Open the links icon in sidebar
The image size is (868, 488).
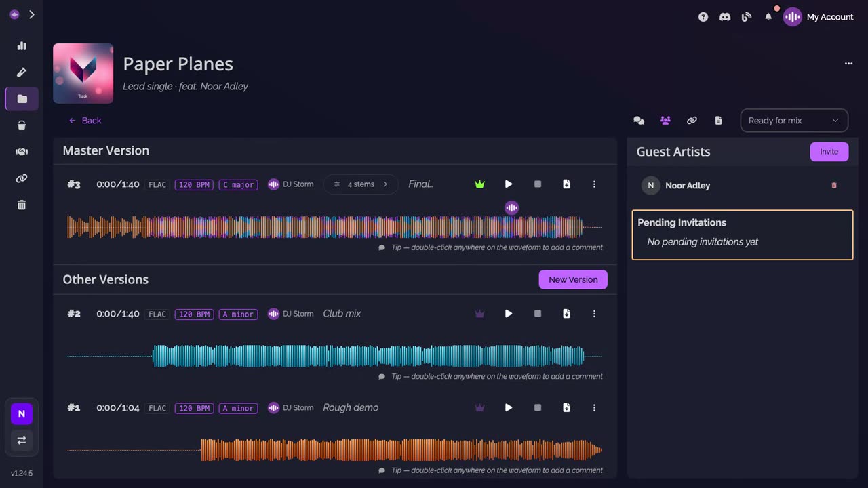tap(22, 178)
